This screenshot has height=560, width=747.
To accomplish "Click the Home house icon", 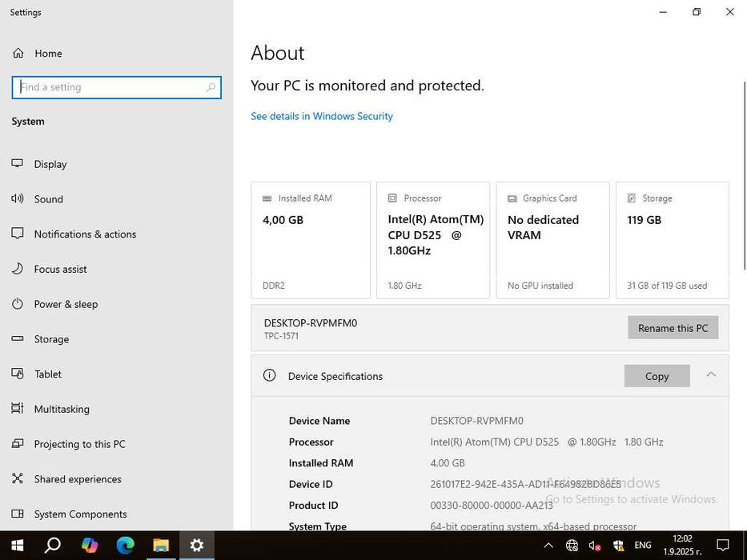I will click(x=18, y=53).
